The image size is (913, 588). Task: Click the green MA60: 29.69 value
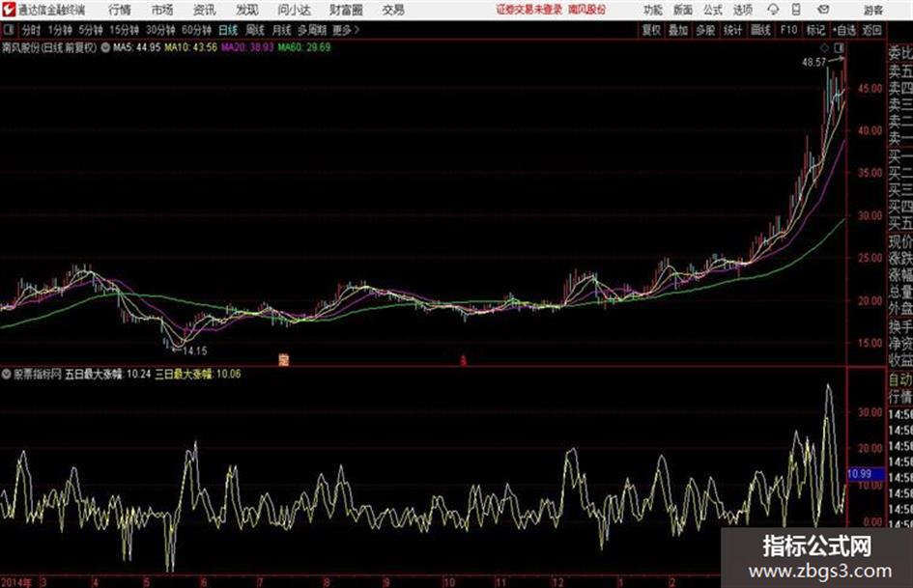pos(304,47)
